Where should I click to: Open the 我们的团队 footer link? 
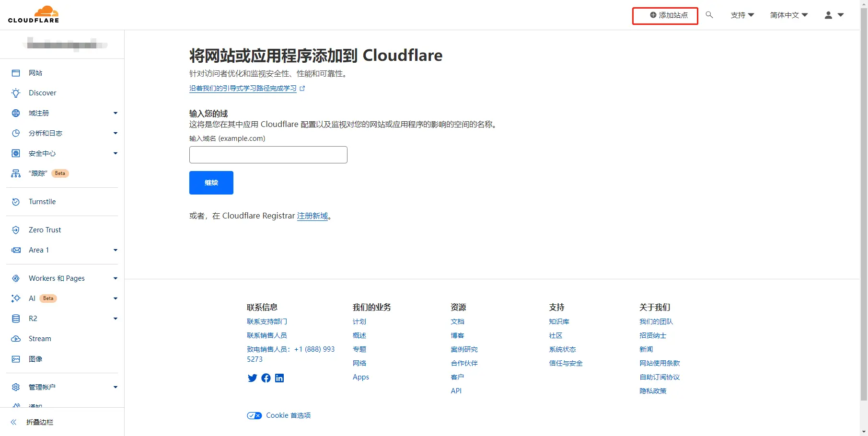656,321
